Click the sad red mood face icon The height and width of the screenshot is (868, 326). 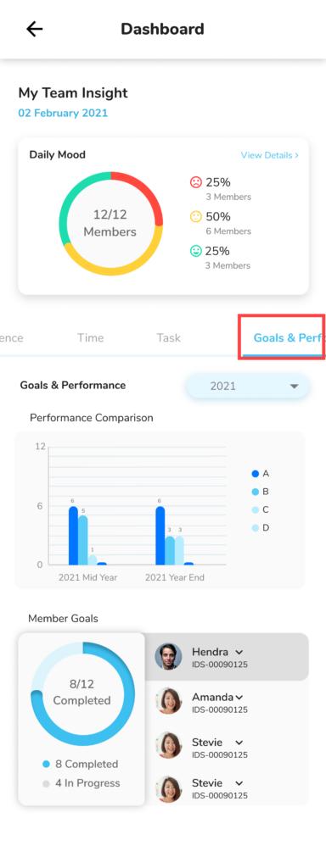point(196,182)
